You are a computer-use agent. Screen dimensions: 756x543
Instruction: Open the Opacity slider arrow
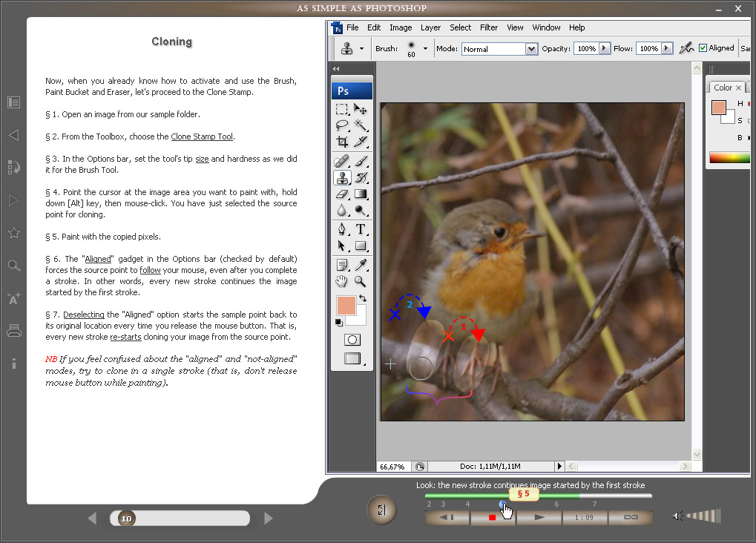click(x=605, y=48)
